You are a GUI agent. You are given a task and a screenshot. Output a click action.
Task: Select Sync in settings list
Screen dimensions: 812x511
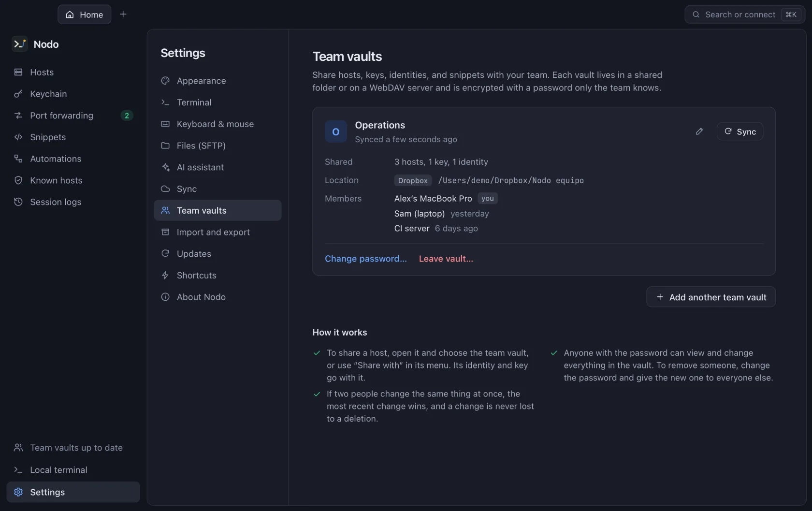tap(217, 189)
